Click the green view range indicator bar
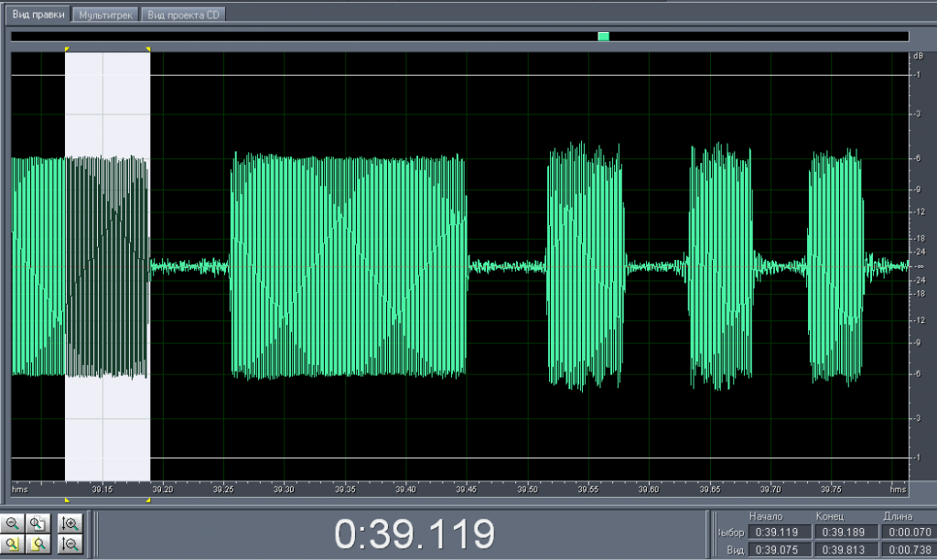Screen dimensions: 937x560 [x=603, y=37]
